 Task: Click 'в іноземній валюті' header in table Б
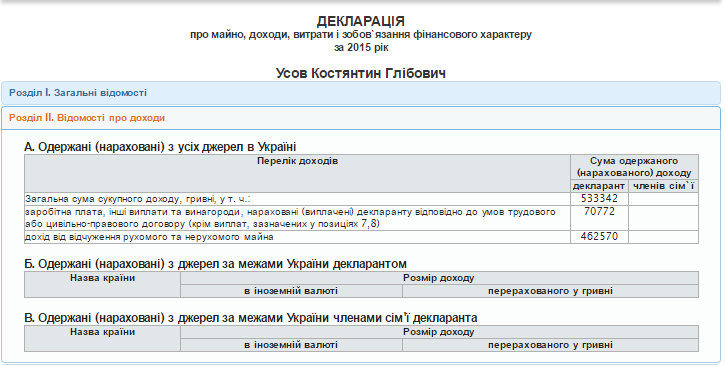click(291, 291)
